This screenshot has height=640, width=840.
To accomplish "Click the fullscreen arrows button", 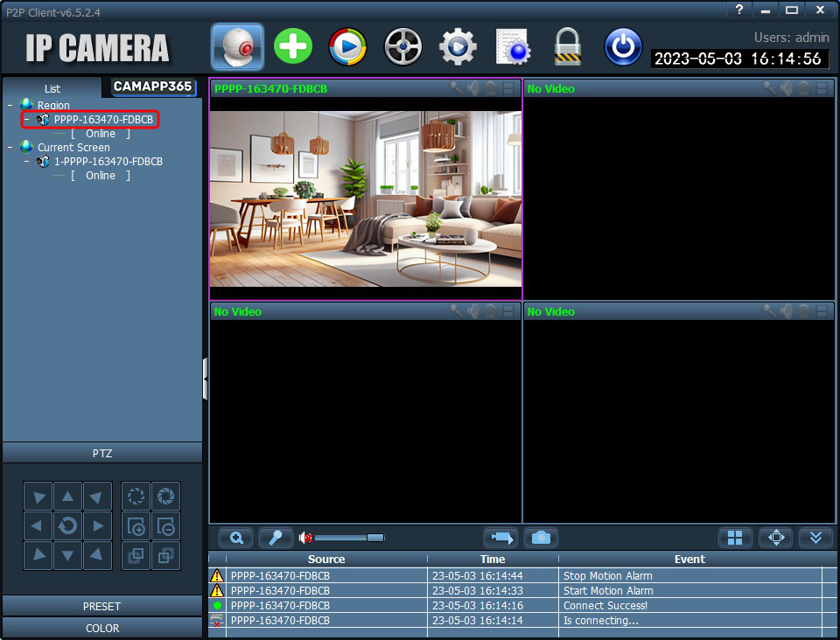I will tap(776, 538).
